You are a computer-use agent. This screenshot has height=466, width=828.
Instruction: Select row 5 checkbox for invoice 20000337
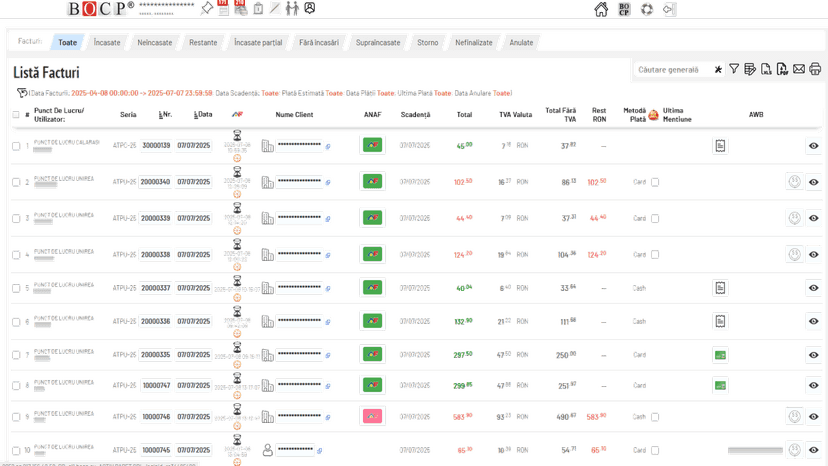[16, 288]
